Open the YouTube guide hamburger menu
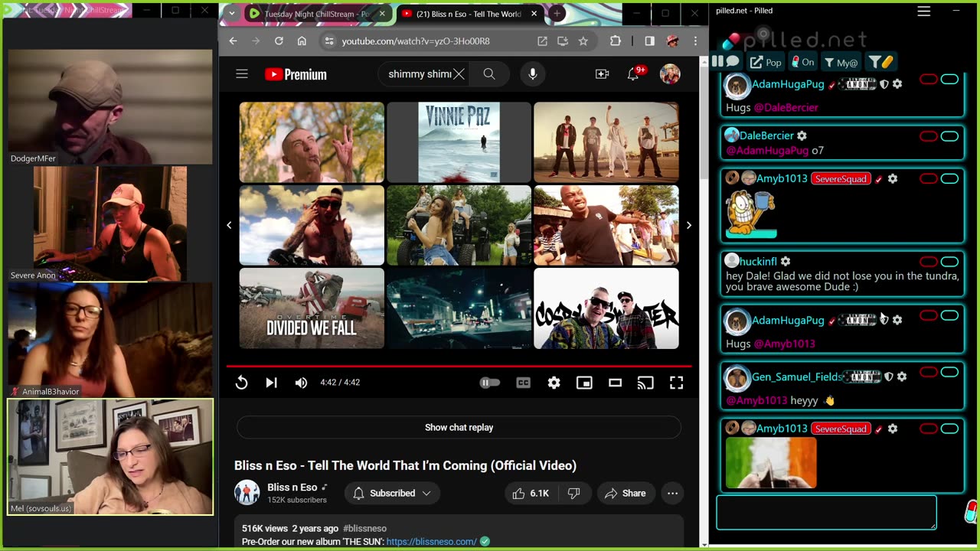 [242, 74]
